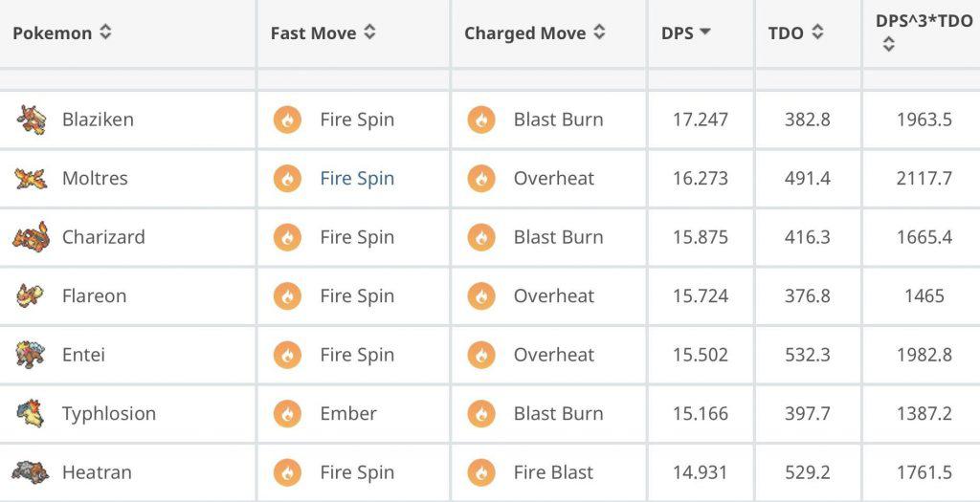Click the Flareon sprite icon
Screen dimensions: 980x502
31,295
